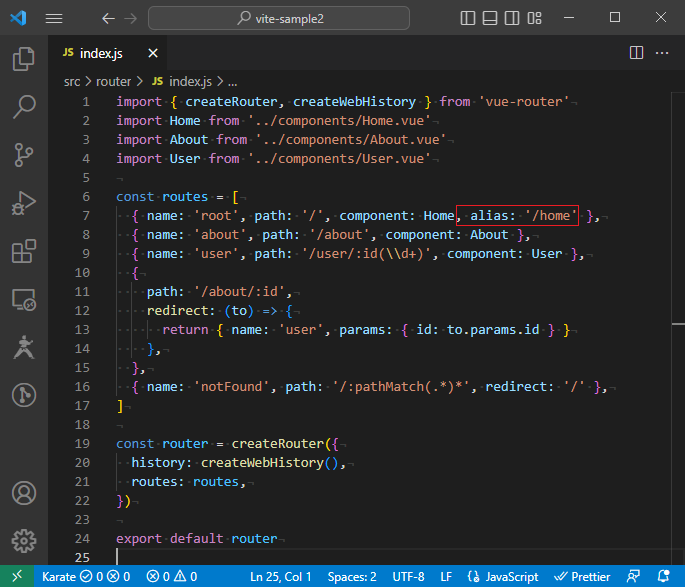The width and height of the screenshot is (685, 587).
Task: Open the Accounts menu
Action: [x=24, y=493]
